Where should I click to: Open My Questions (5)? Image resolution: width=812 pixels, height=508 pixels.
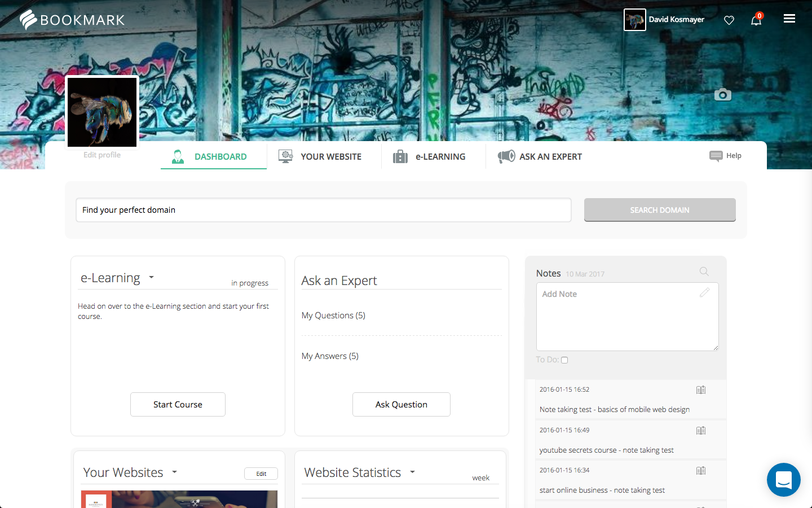(333, 316)
